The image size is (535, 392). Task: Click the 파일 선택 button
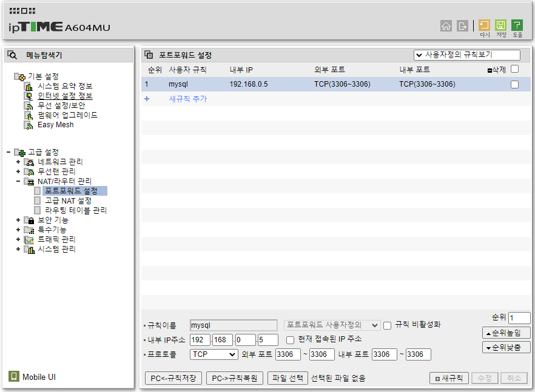[288, 378]
